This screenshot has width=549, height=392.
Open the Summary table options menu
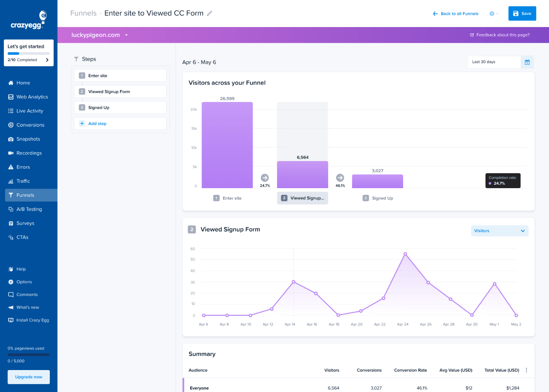[x=526, y=370]
